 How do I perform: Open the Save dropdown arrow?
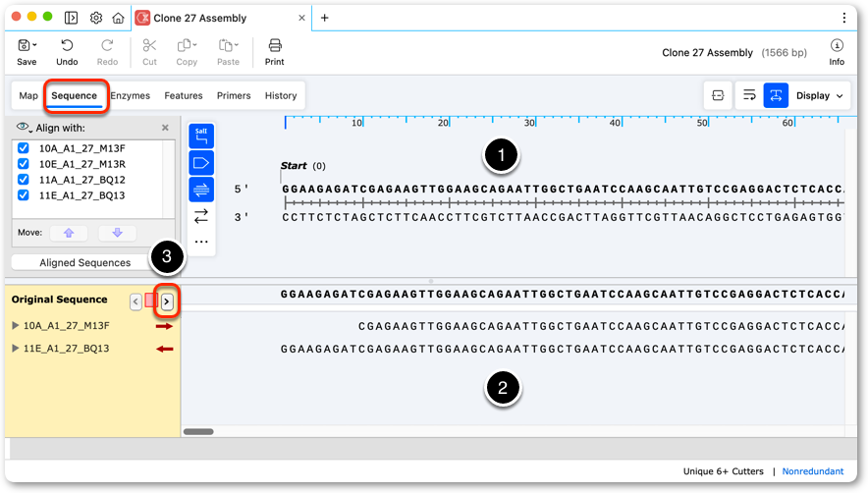[x=35, y=45]
